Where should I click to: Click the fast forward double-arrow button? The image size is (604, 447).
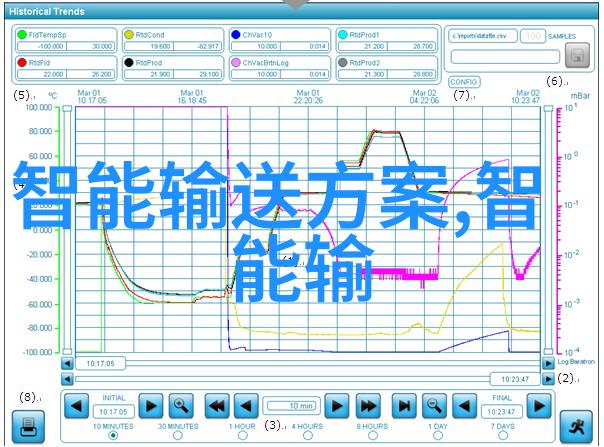coord(368,406)
